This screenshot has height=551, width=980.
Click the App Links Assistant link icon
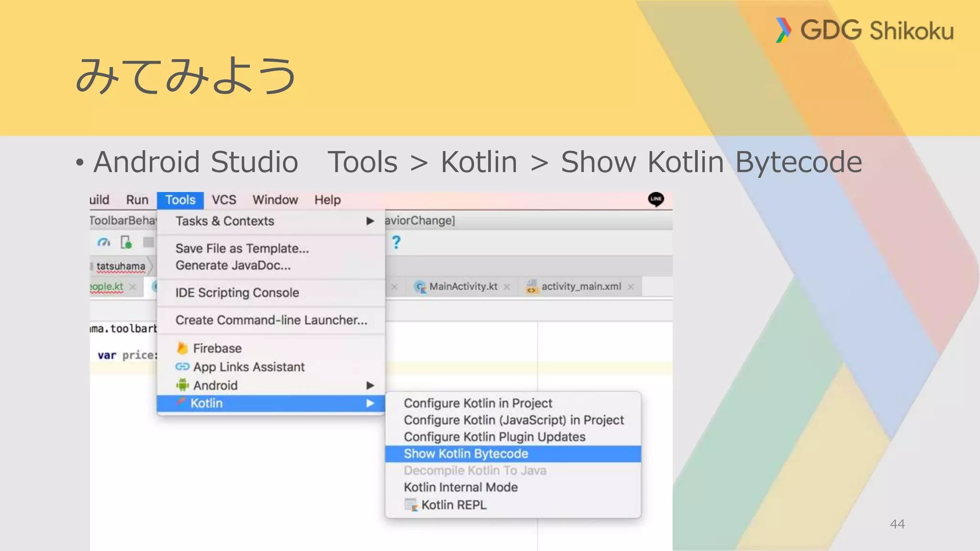(182, 367)
